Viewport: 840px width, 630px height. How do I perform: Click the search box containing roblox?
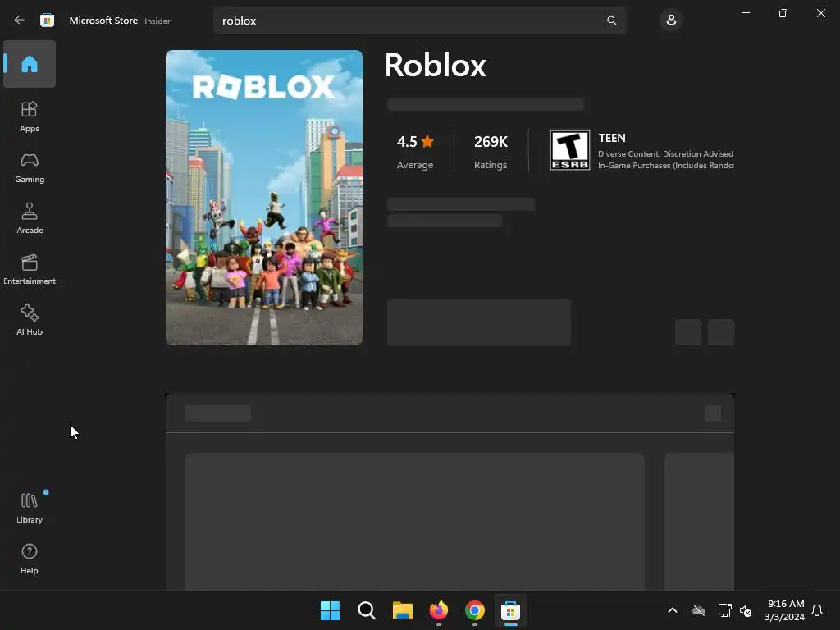[x=419, y=21]
